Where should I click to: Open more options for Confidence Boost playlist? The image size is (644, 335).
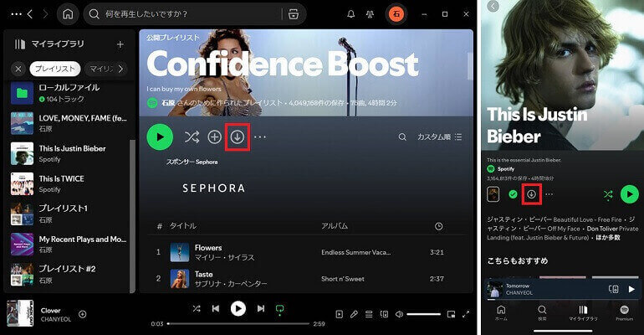260,137
